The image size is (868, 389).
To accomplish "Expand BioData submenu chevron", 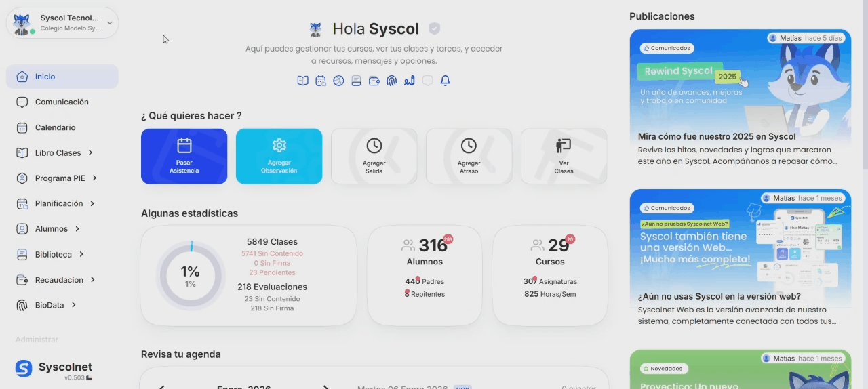I will [73, 305].
